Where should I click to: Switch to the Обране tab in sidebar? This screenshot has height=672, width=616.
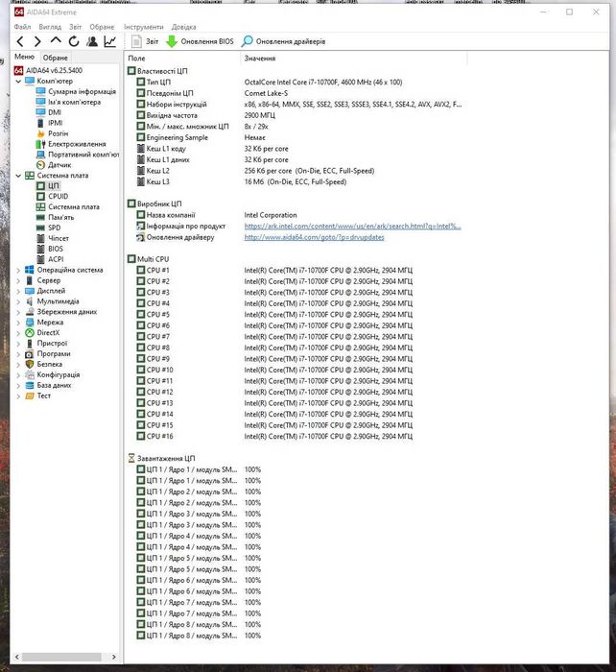[56, 58]
